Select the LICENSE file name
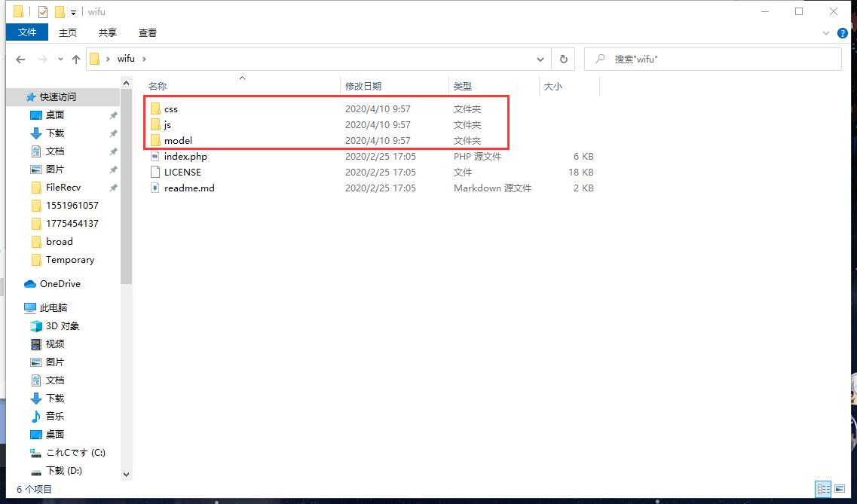The height and width of the screenshot is (504, 857). [x=182, y=172]
